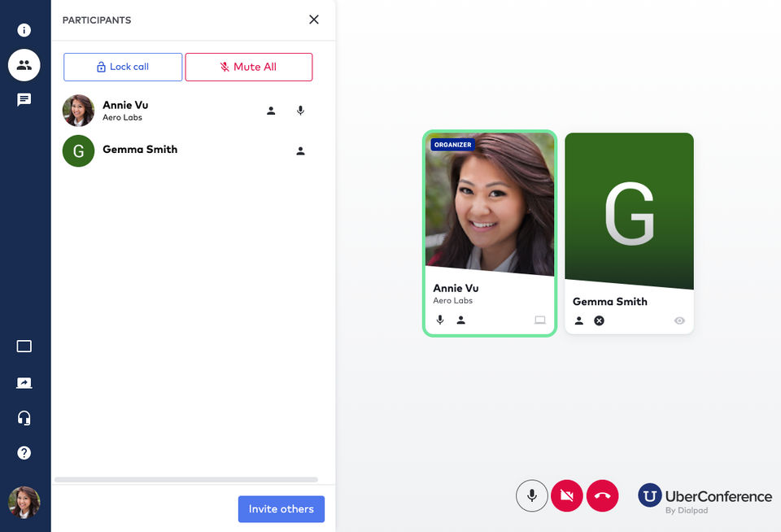Click Gemma Smith's person icon in participant list
The image size is (781, 532).
click(x=300, y=151)
